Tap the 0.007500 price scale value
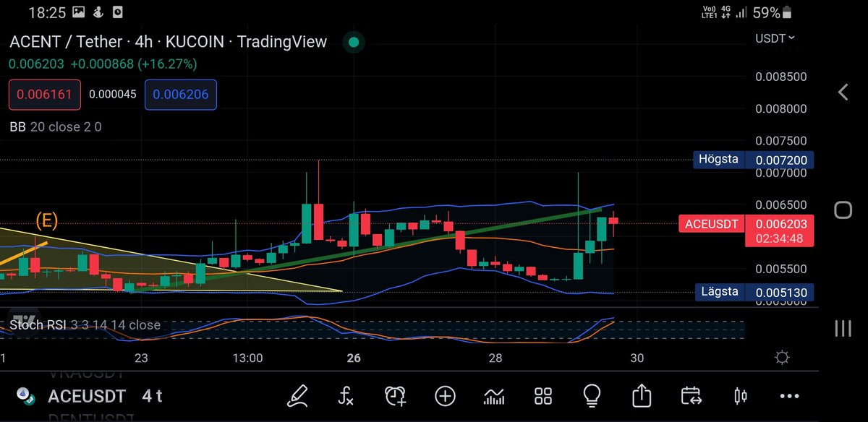 click(x=780, y=141)
